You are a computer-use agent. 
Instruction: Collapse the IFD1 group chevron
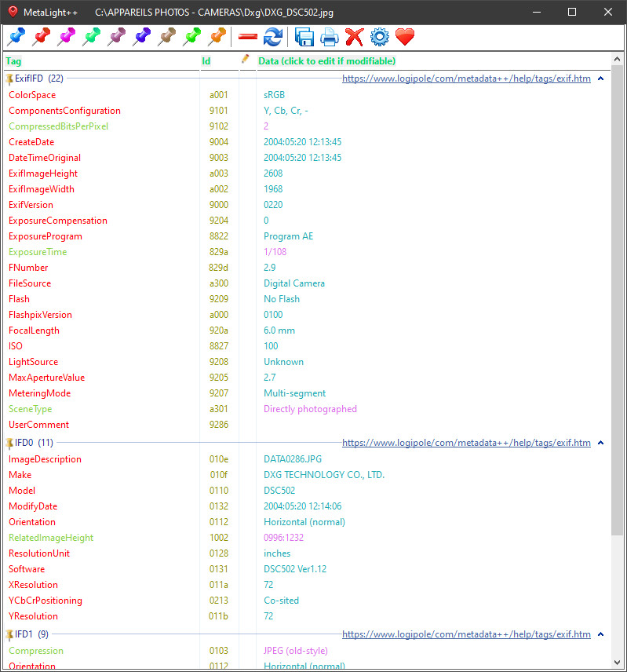[x=600, y=634]
